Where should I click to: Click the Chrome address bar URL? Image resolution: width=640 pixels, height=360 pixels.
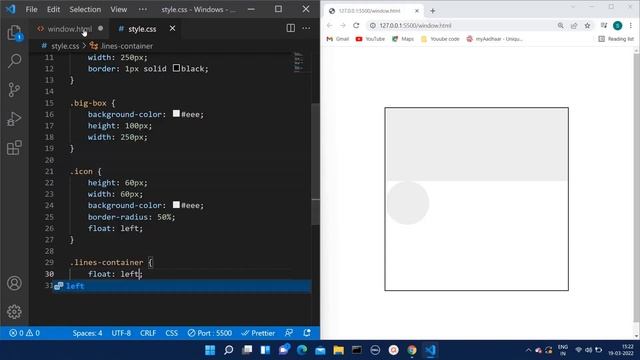[415, 25]
